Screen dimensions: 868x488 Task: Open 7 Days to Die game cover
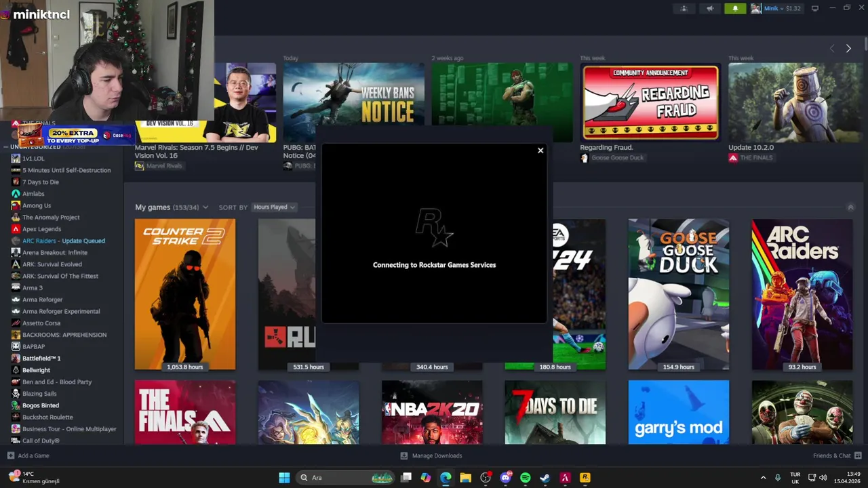click(555, 412)
